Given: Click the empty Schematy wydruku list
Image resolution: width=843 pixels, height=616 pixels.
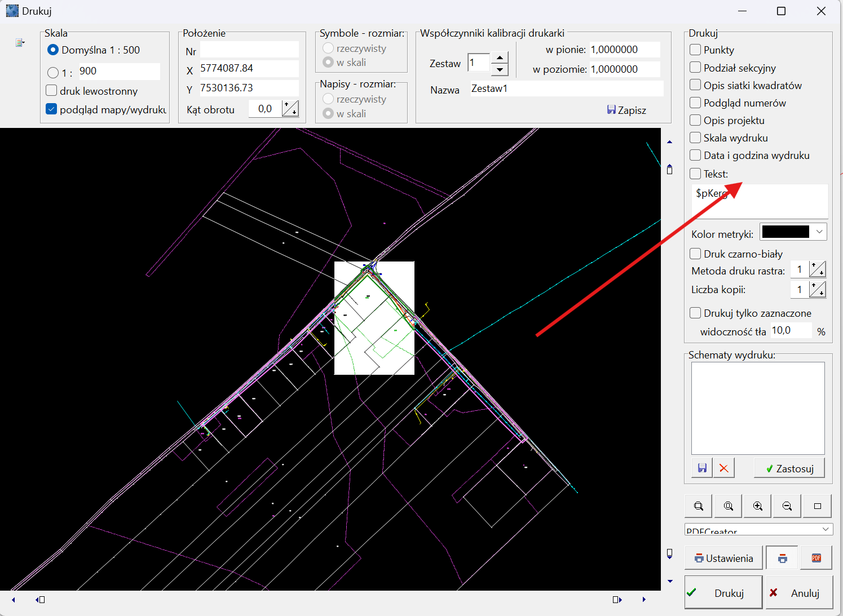Looking at the screenshot, I should tap(758, 408).
